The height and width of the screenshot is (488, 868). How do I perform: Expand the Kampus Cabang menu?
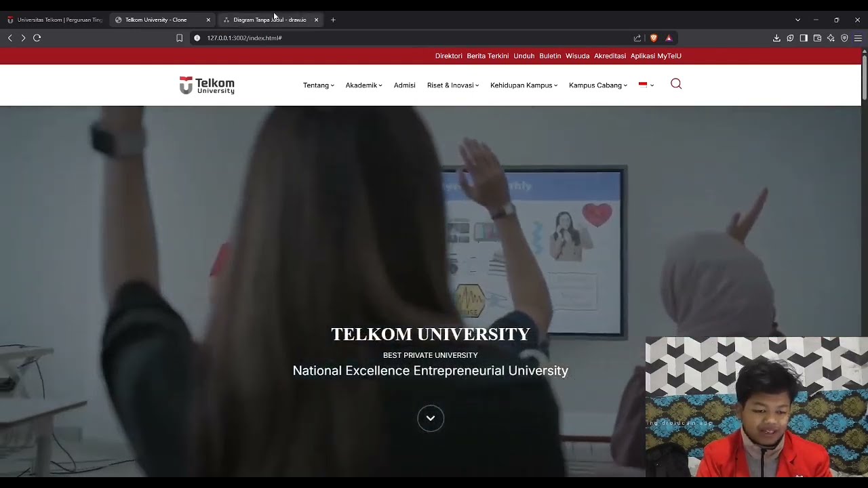(x=598, y=85)
